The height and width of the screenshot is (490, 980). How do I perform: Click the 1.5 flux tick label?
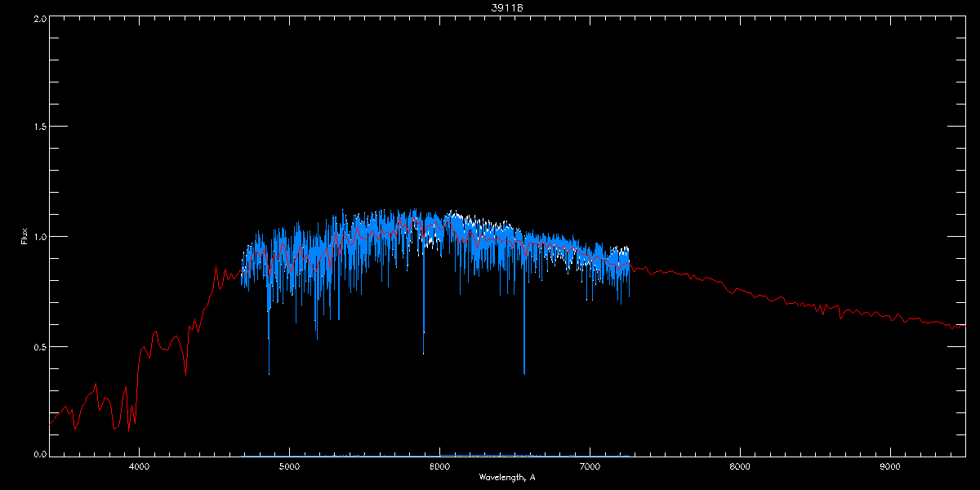pos(39,127)
